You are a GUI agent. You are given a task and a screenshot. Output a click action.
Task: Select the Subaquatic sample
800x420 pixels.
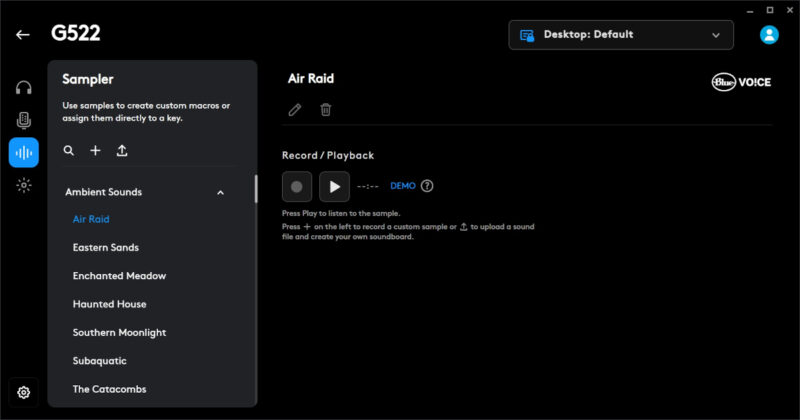coord(99,361)
